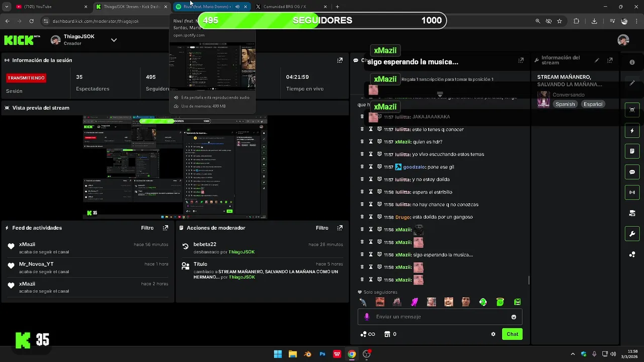Click the browser address bar URL
Viewport: 644px width, 362px height.
96,21
